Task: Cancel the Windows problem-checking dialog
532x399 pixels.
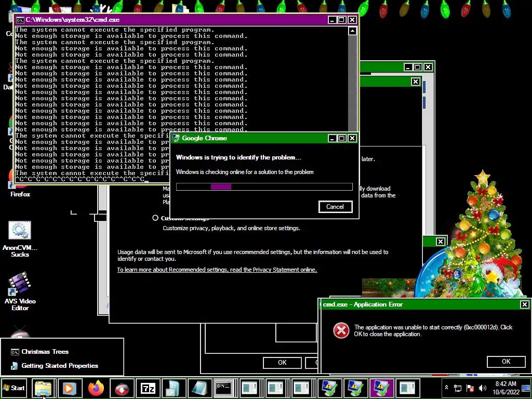Action: pyautogui.click(x=335, y=207)
